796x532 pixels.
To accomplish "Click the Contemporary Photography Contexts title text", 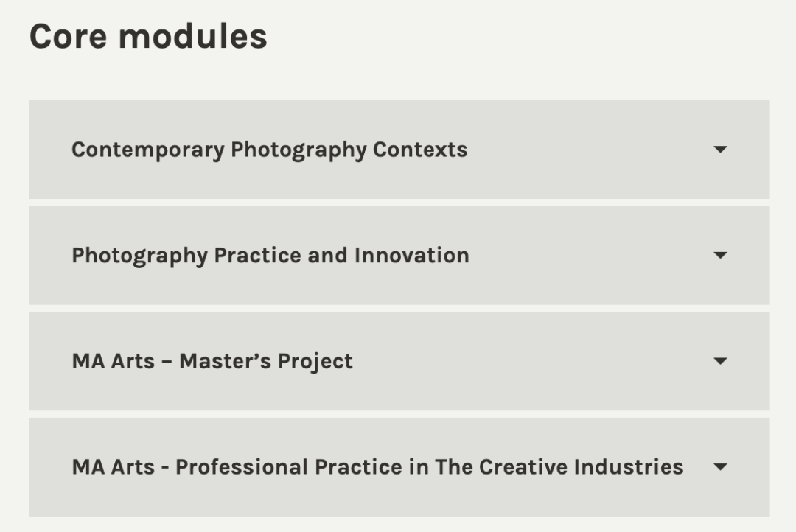I will (x=269, y=150).
